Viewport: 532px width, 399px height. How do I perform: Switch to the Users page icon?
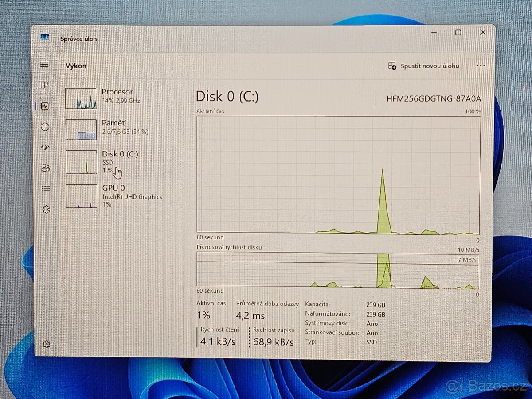45,168
